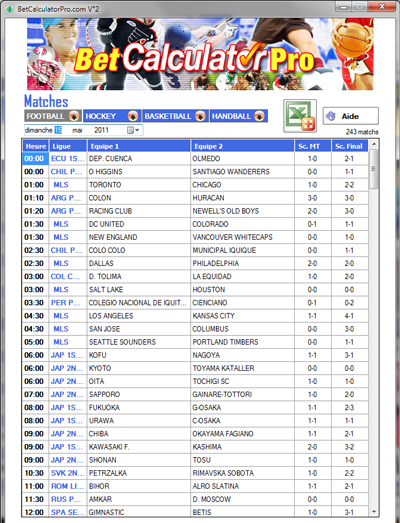Image resolution: width=400 pixels, height=523 pixels.
Task: Select the KAWASAKI F. cell
Action: pos(139,447)
